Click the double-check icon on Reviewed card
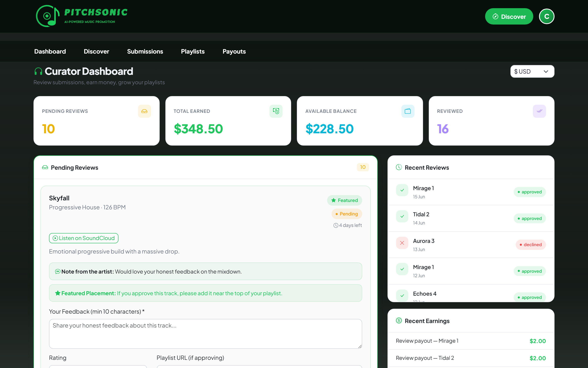 [x=539, y=111]
